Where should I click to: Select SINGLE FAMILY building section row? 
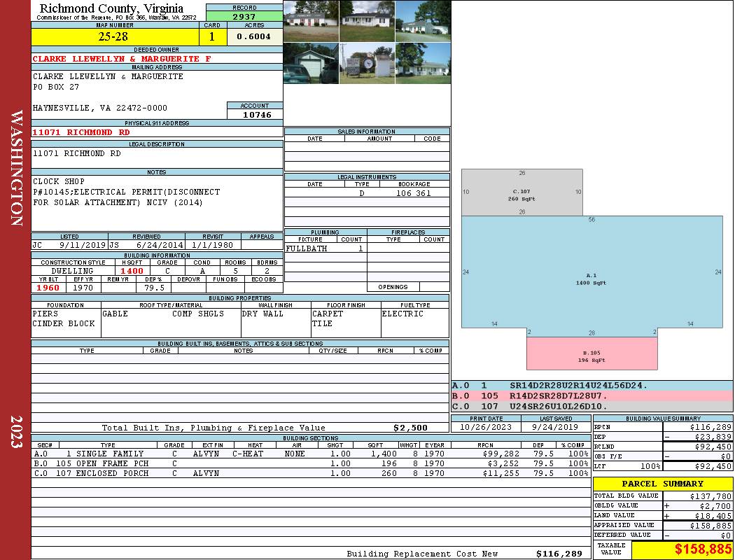(311, 454)
